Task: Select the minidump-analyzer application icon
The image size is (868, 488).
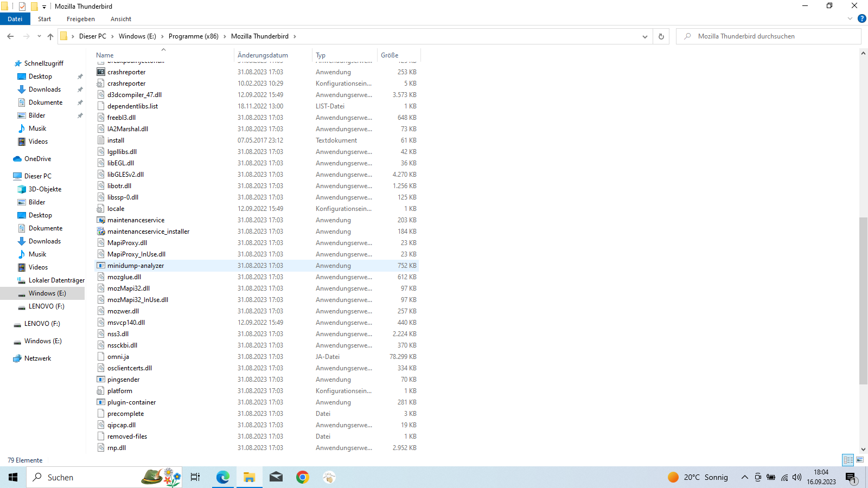Action: [x=101, y=266]
